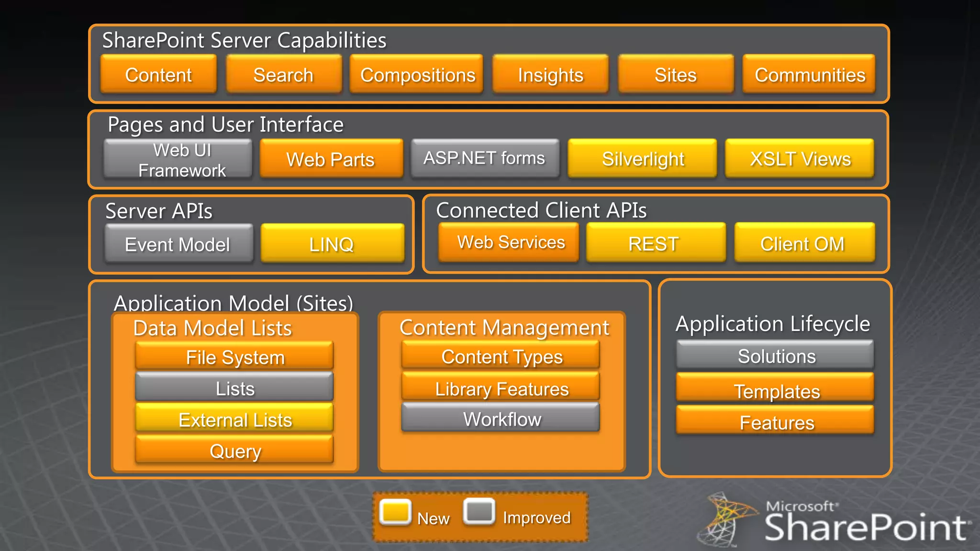Click the Communities box
Viewport: 980px width, 551px height.
coord(809,74)
